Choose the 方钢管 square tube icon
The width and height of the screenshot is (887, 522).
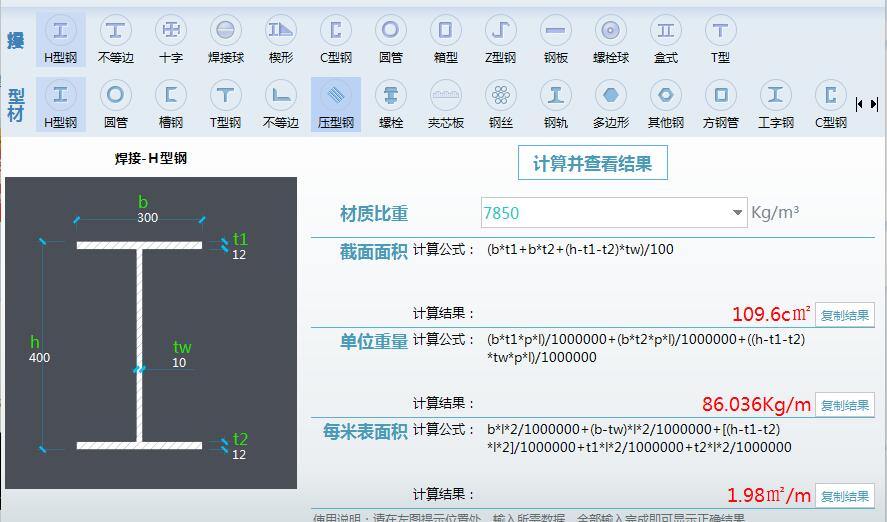pyautogui.click(x=720, y=105)
